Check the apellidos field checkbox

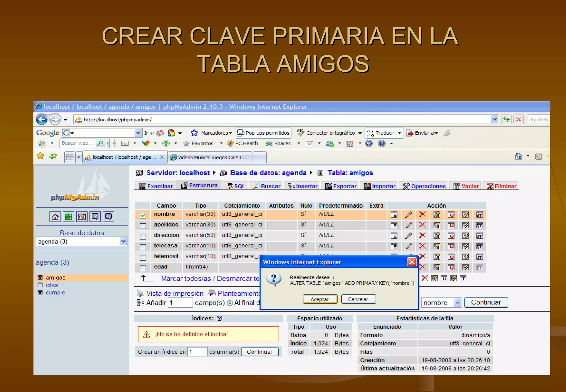click(143, 226)
